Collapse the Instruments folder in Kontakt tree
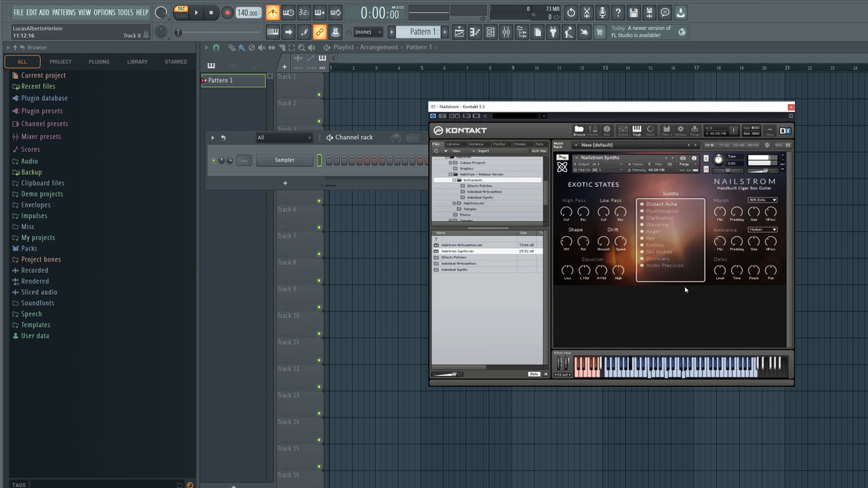This screenshot has width=868, height=488. 454,180
